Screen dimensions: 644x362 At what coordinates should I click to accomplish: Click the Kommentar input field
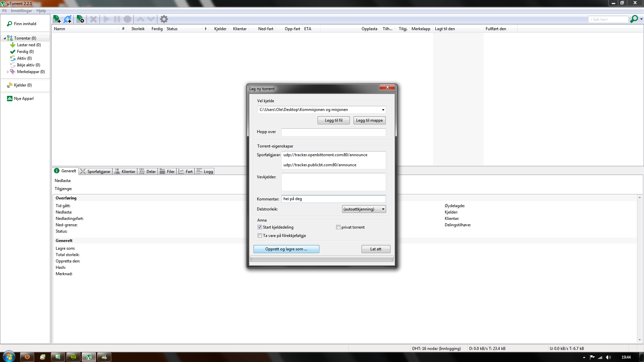coord(333,199)
